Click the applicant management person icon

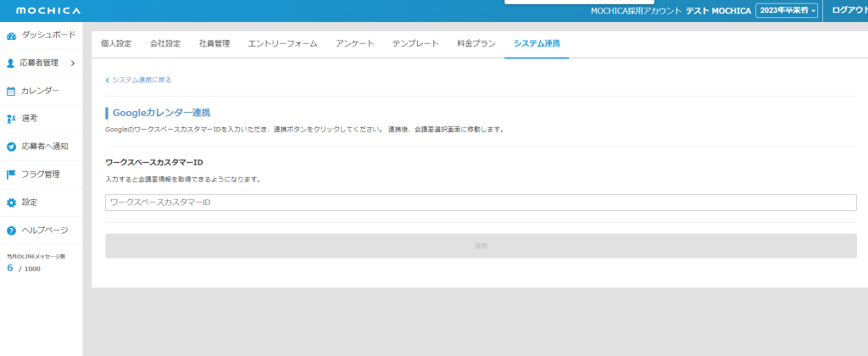pyautogui.click(x=11, y=63)
